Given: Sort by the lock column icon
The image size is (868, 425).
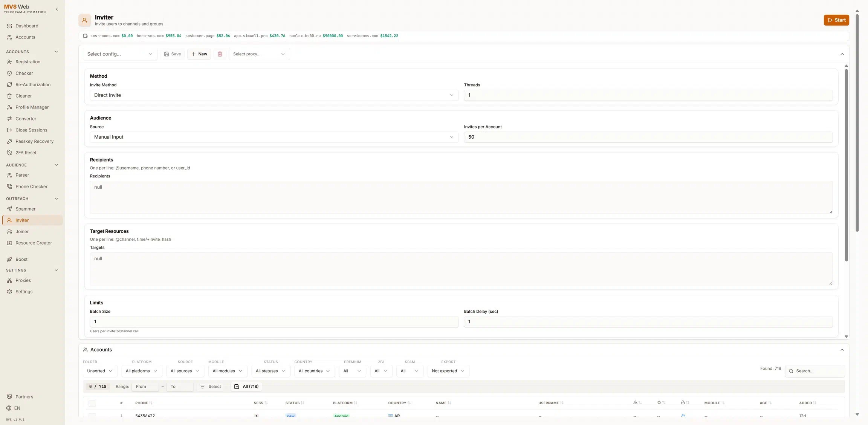Looking at the screenshot, I should pyautogui.click(x=683, y=403).
